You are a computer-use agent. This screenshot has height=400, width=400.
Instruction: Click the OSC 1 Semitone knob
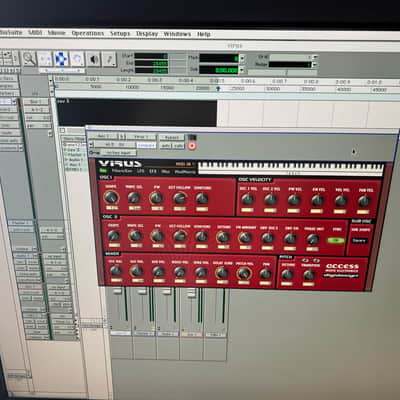[202, 199]
